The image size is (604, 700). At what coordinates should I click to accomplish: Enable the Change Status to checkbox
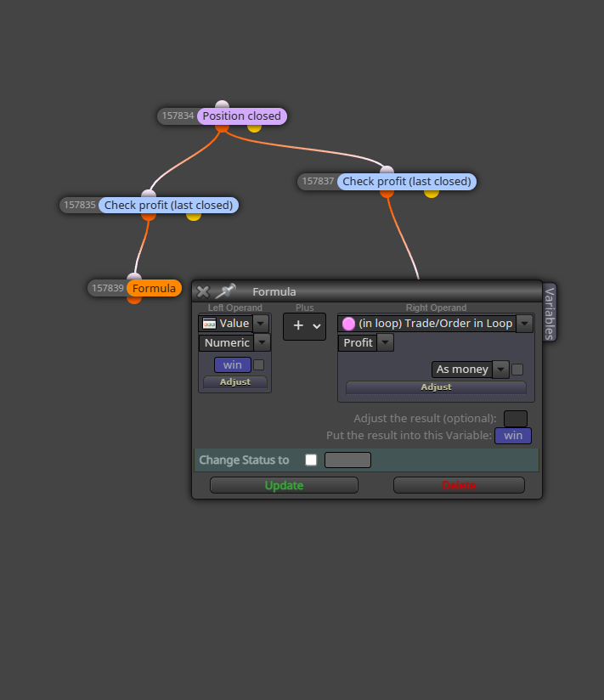[311, 460]
